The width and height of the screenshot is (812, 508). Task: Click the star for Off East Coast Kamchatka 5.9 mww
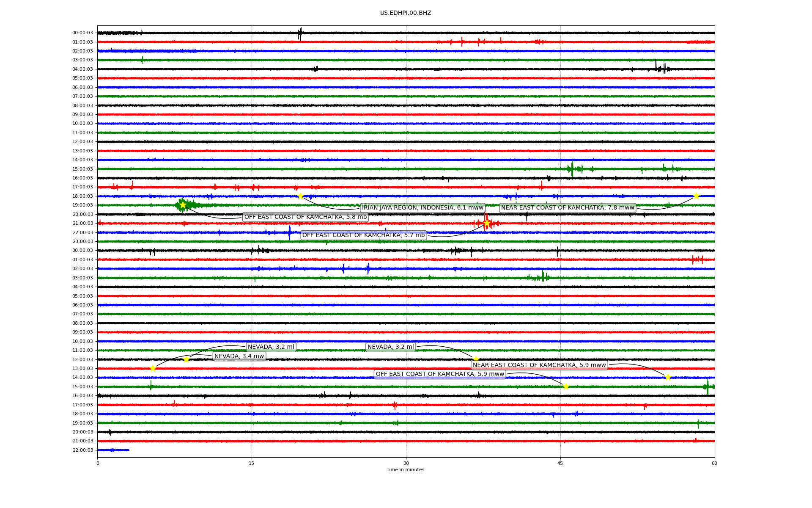click(x=566, y=387)
